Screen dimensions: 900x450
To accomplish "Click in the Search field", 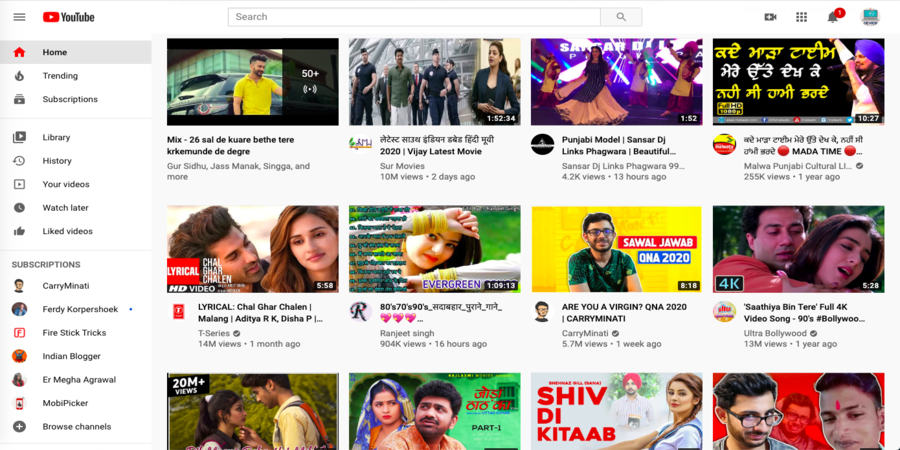I will (414, 17).
